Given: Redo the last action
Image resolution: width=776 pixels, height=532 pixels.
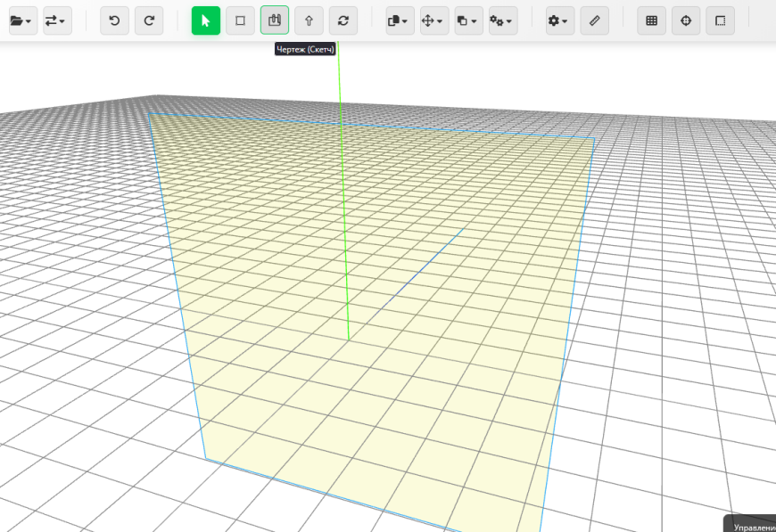Looking at the screenshot, I should [x=148, y=20].
